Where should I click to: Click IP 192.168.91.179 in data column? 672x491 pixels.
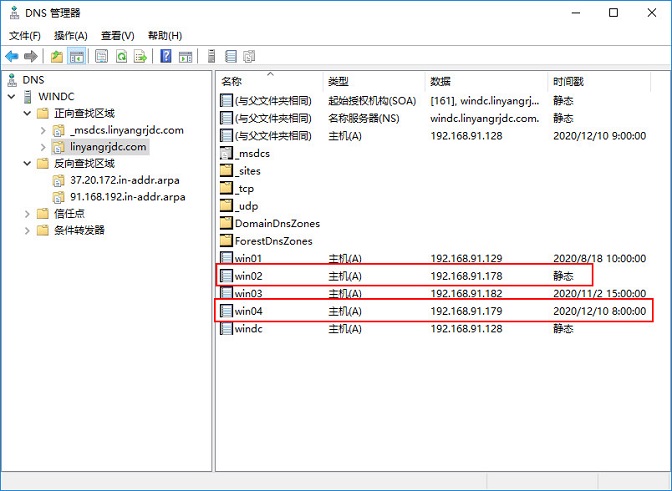point(466,311)
